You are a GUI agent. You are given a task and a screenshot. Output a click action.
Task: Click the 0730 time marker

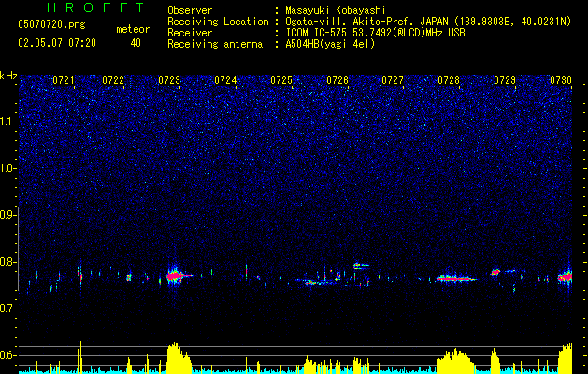(x=561, y=79)
